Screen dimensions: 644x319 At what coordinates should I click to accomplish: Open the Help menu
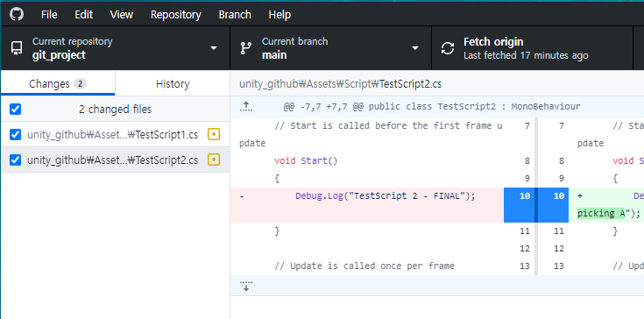[x=280, y=15]
